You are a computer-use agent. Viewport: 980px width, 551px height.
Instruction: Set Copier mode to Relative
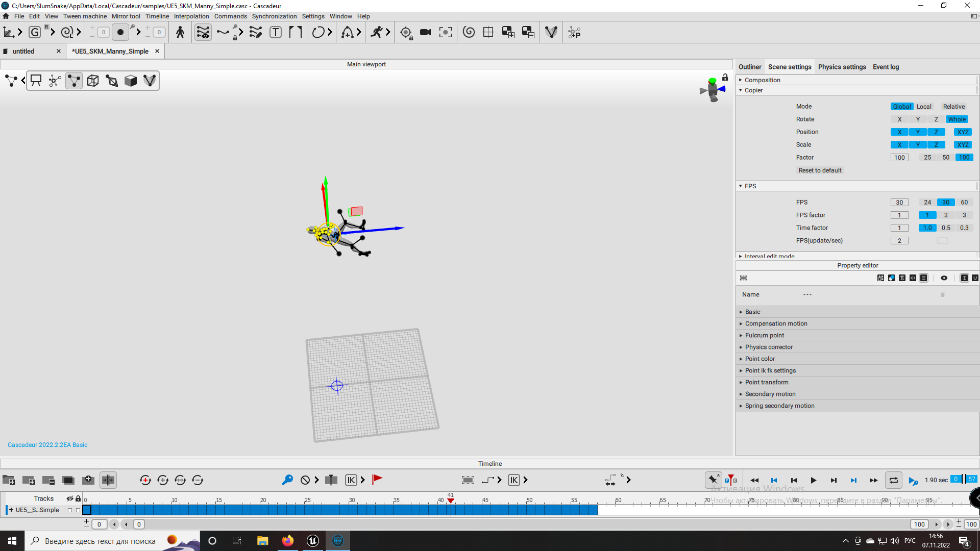click(x=953, y=107)
